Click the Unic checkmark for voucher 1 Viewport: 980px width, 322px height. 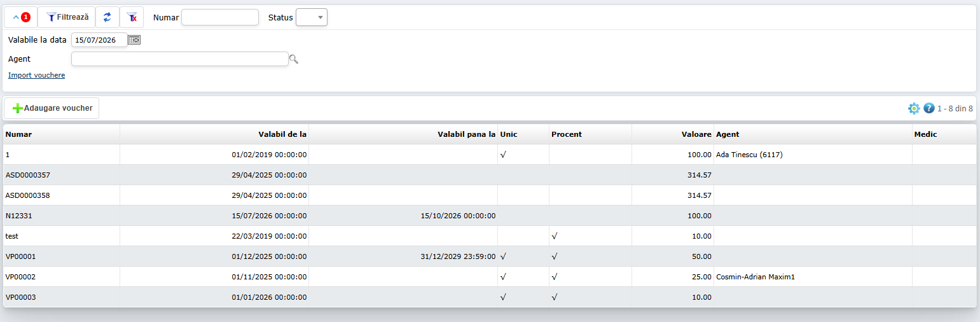pos(503,155)
